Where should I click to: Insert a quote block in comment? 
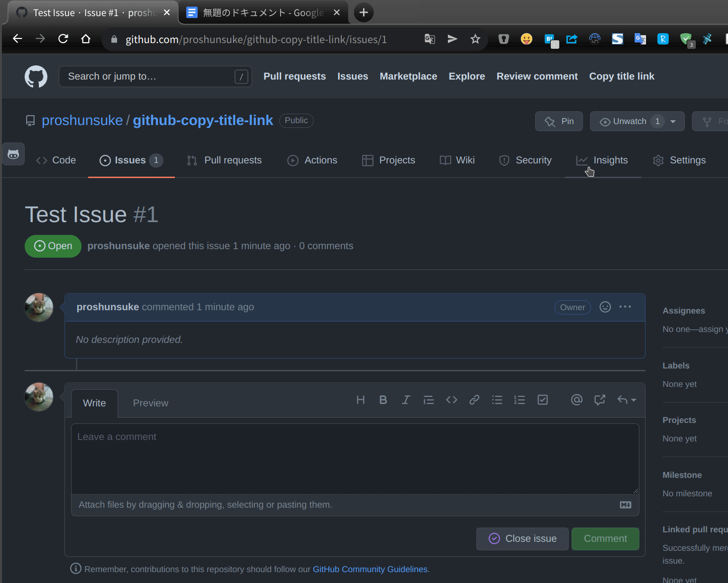429,400
